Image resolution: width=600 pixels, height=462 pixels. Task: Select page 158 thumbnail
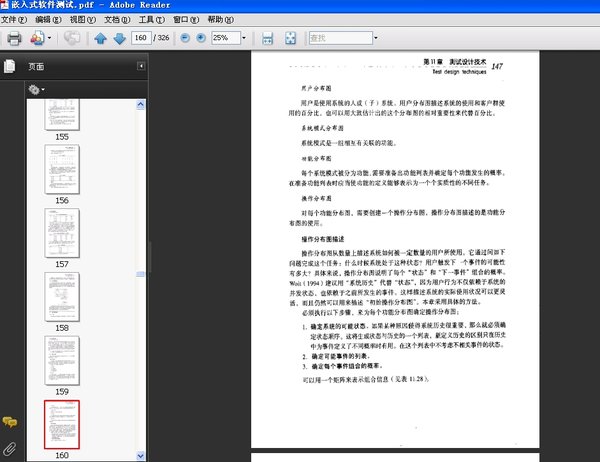tap(62, 297)
